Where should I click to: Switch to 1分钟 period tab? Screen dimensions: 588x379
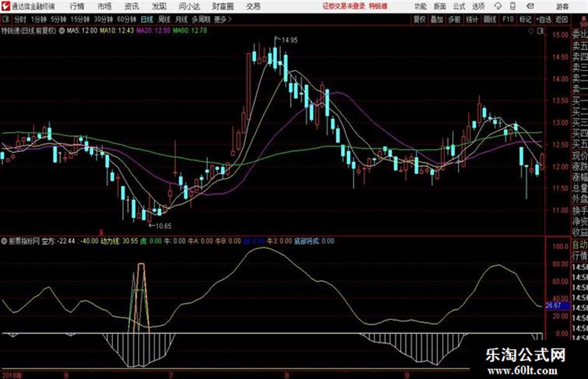tap(38, 19)
